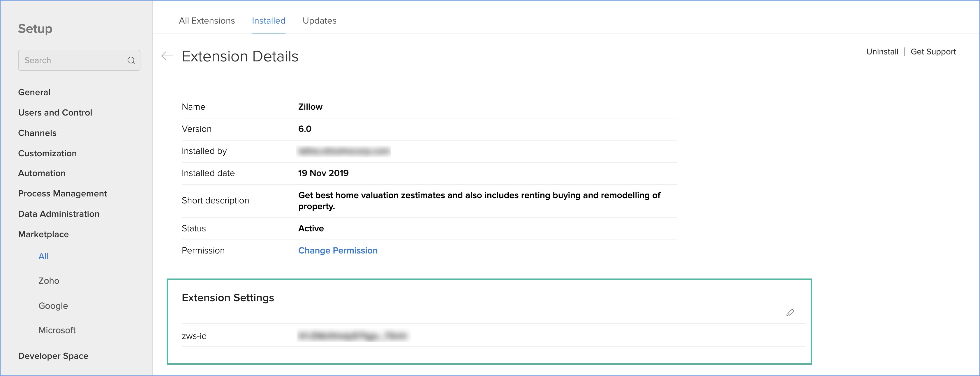Click the back arrow beside Extension Details
Screen dimensions: 980x376
click(167, 56)
